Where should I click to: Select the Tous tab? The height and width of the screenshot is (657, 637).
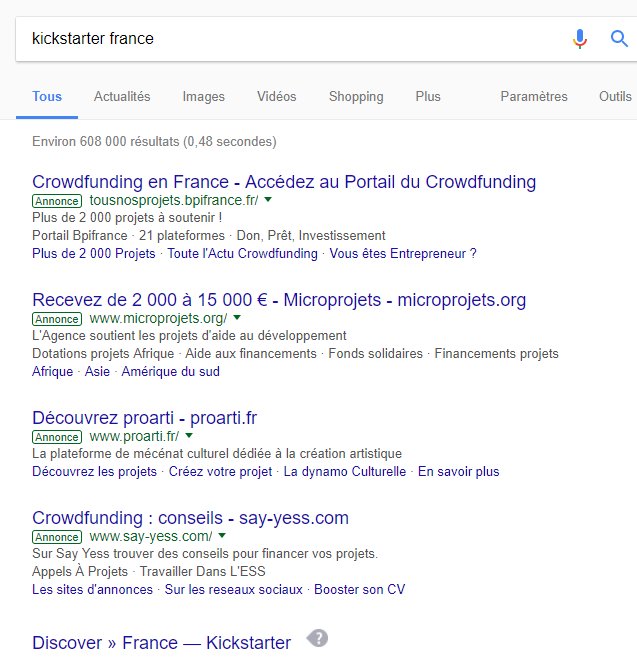47,96
